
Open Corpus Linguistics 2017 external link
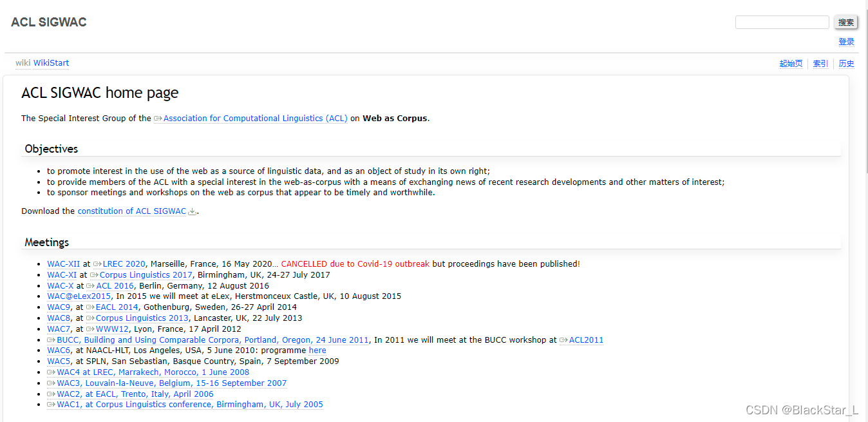(146, 275)
